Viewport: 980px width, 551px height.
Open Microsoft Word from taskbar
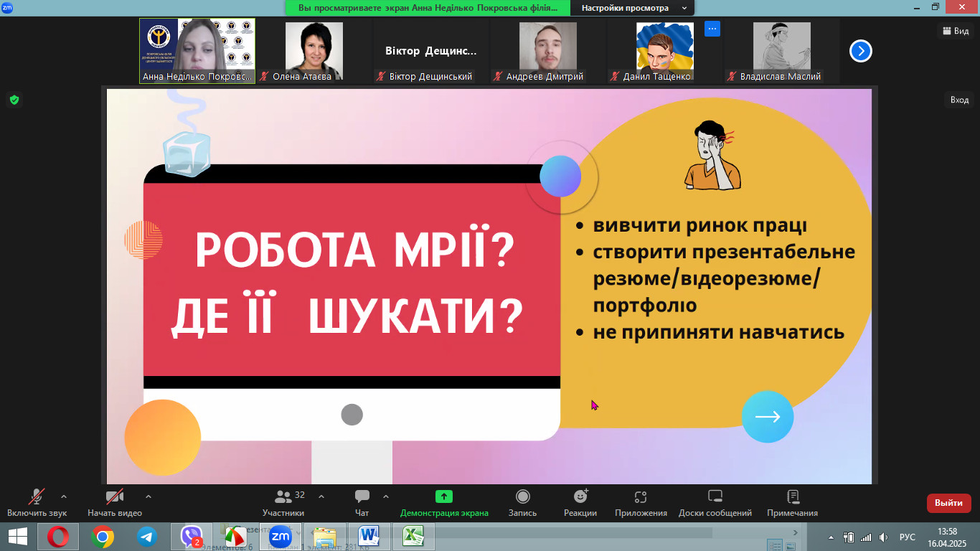pyautogui.click(x=369, y=537)
